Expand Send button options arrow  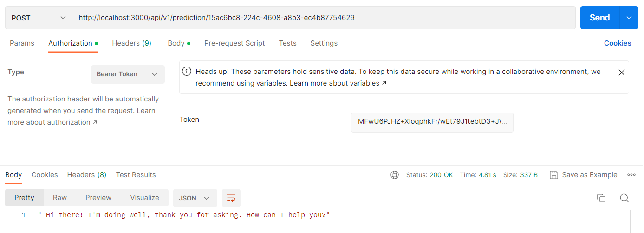(629, 18)
